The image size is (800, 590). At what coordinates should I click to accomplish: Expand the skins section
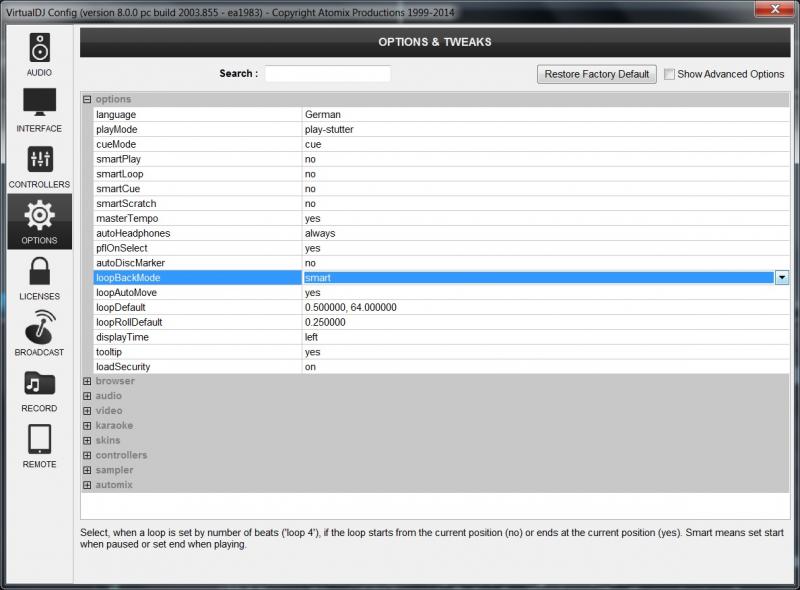point(87,440)
